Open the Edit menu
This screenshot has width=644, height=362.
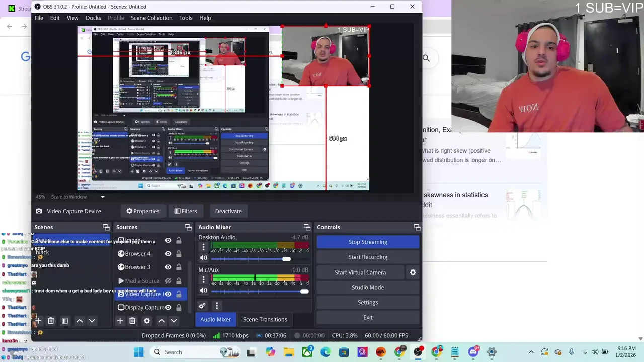click(55, 18)
